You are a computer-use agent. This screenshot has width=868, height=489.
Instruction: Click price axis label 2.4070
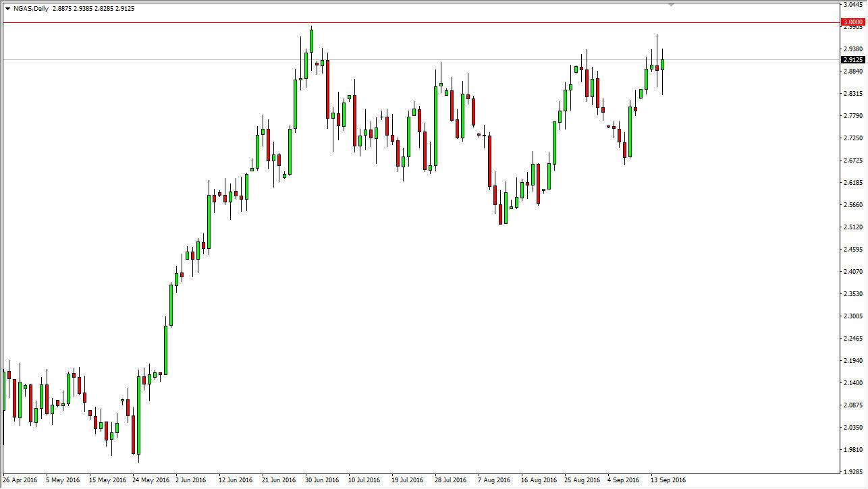click(854, 272)
